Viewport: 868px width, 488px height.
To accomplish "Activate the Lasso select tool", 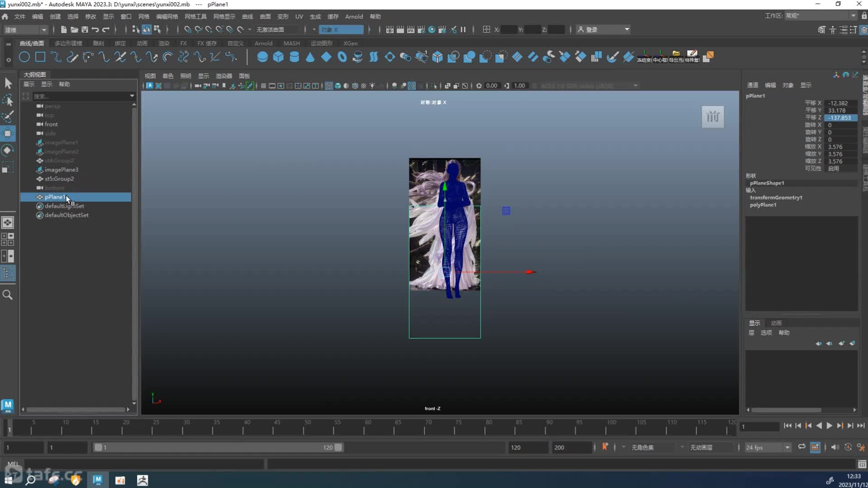I will click(x=8, y=100).
